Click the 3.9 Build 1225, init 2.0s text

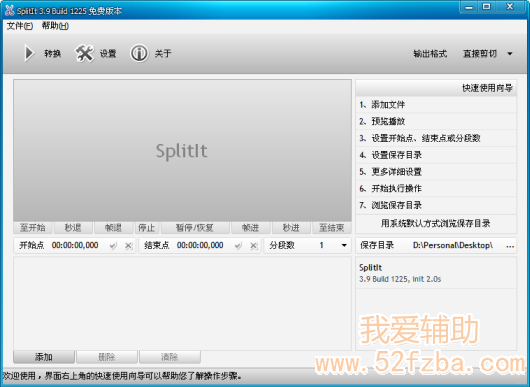pos(400,279)
